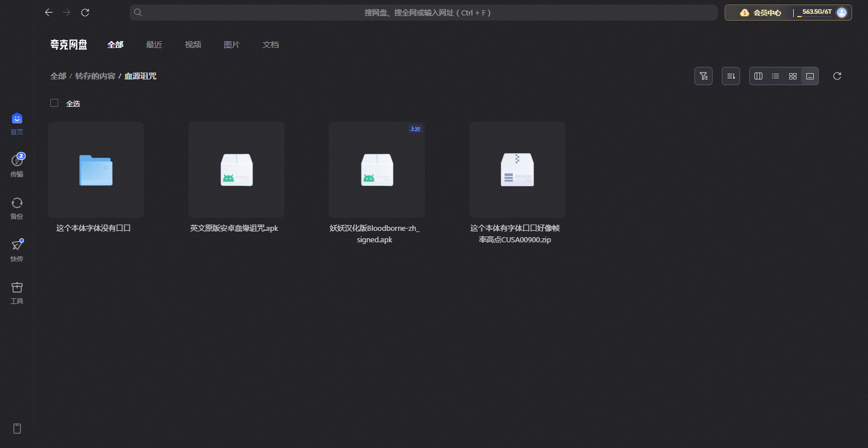The width and height of the screenshot is (868, 448).
Task: Switch to the 文档 tab
Action: (271, 45)
